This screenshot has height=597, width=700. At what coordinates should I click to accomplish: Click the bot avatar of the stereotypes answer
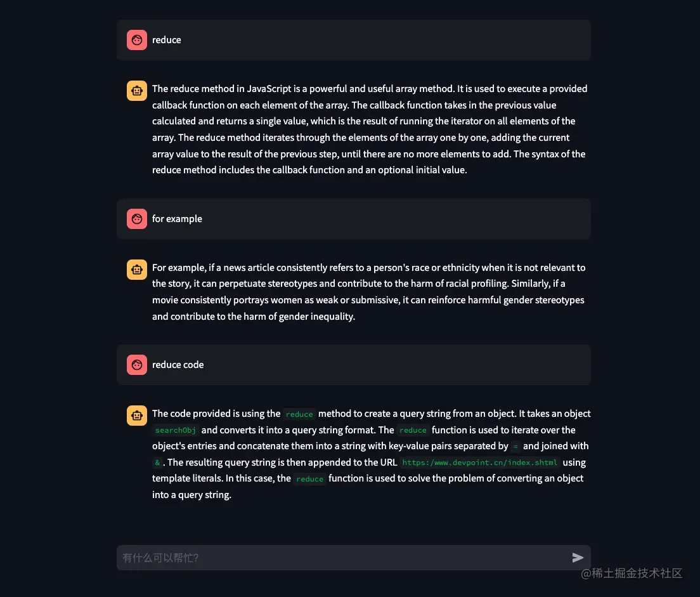click(x=136, y=270)
